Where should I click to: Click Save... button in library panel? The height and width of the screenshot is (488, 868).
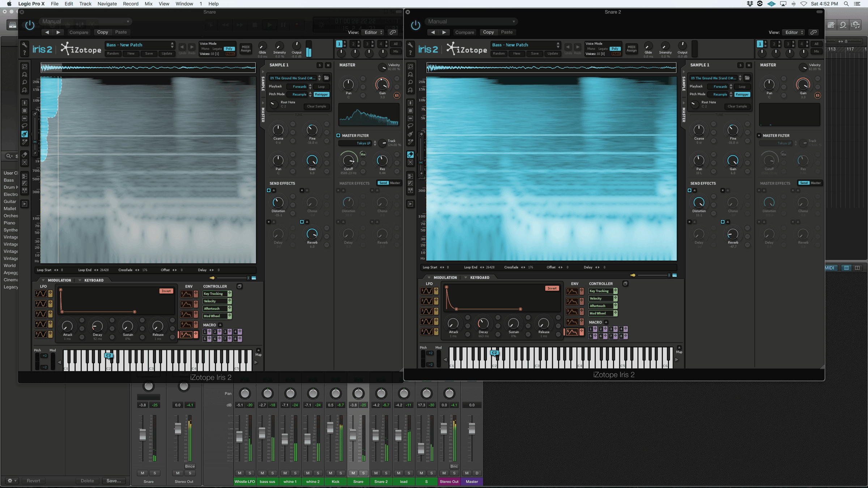(114, 480)
